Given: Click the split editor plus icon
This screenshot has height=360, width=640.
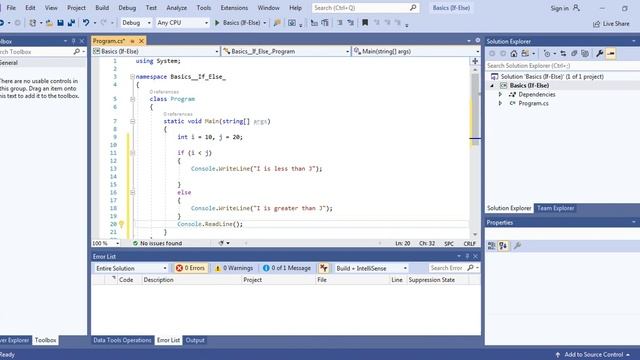Looking at the screenshot, I should point(475,61).
